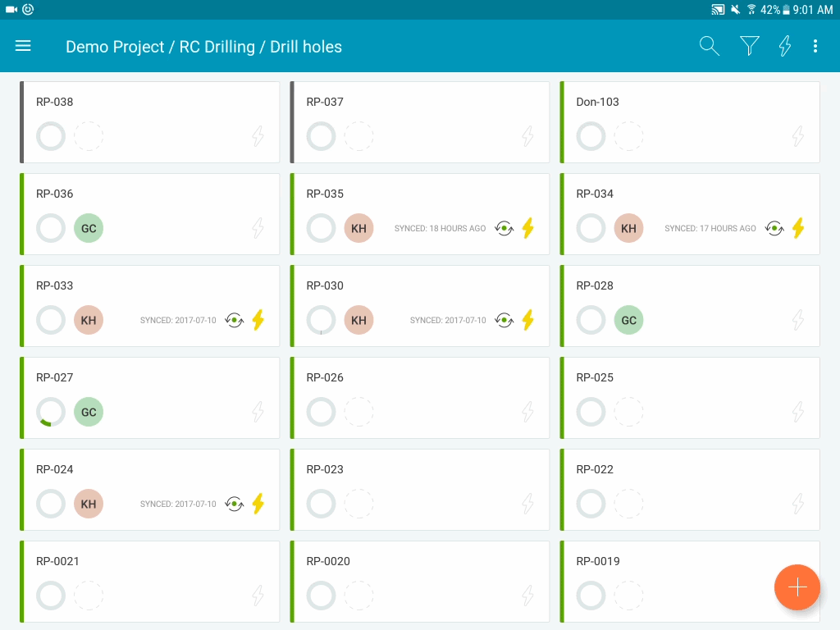Tap 'SYNCED: 2017-07-10' on RP-033
Screen dimensions: 840x630
click(178, 321)
